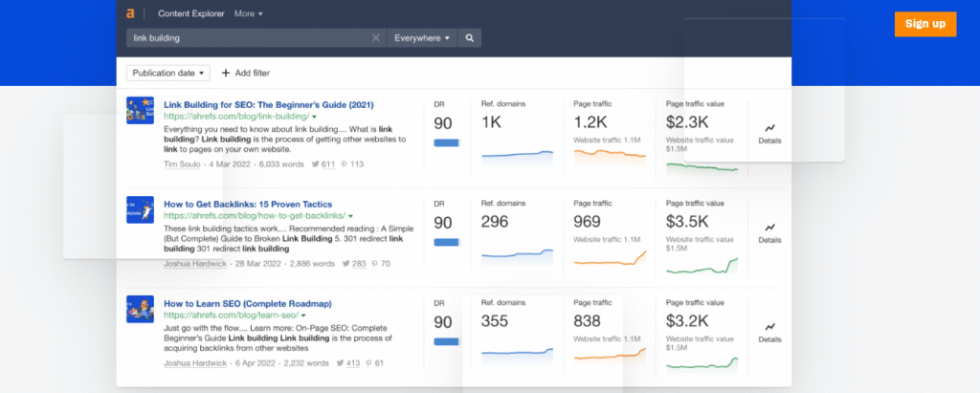
Task: Click the ahrefs.com/blog/learn-seo/ URL
Action: pyautogui.click(x=232, y=316)
